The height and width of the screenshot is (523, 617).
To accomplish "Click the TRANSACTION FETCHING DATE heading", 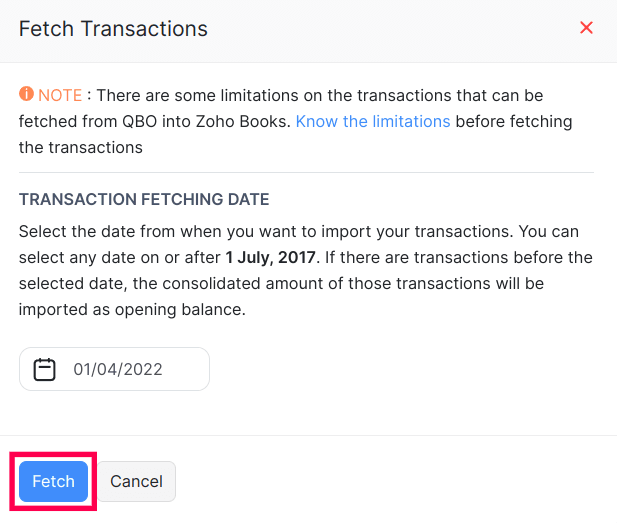I will pyautogui.click(x=144, y=200).
